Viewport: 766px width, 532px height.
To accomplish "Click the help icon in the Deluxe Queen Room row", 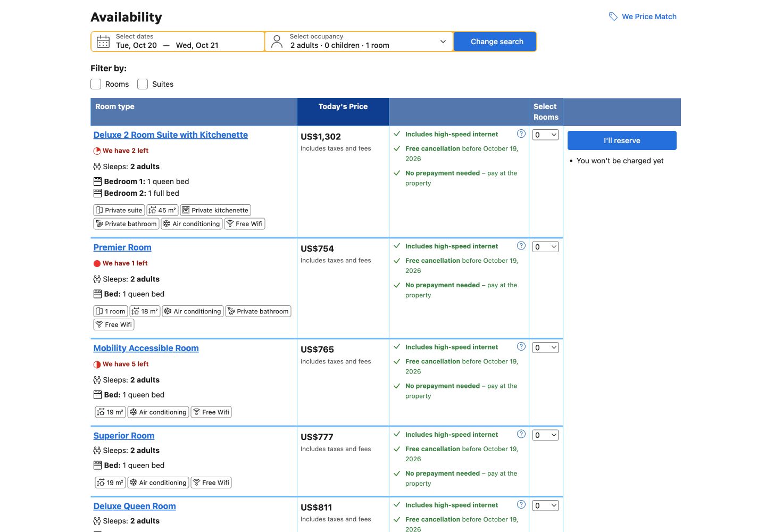I will click(521, 504).
